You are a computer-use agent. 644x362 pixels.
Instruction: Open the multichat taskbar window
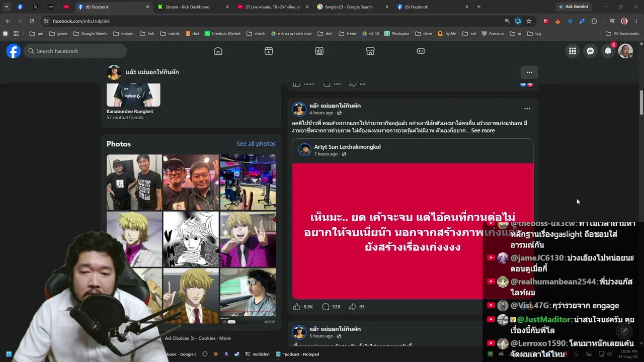click(258, 354)
